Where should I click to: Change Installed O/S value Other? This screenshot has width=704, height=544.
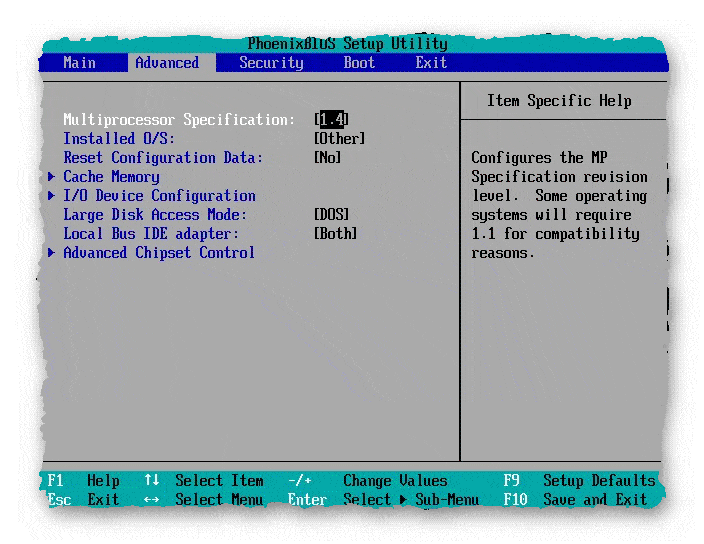click(339, 138)
